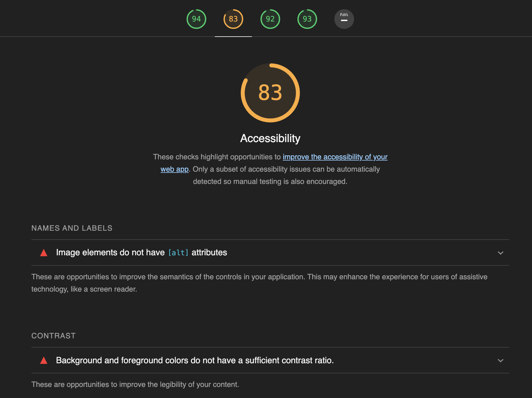
Task: Follow the 'improve the accessibility of your' link text
Action: tap(335, 157)
